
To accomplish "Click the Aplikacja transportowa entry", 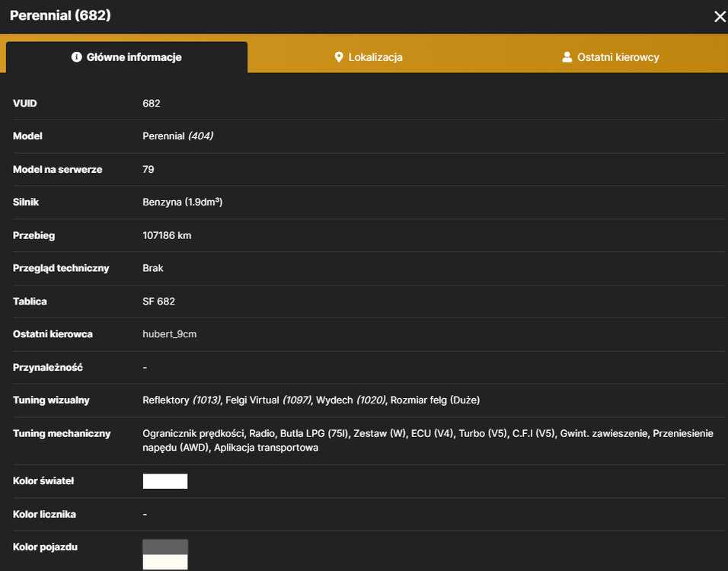I will pyautogui.click(x=266, y=448).
